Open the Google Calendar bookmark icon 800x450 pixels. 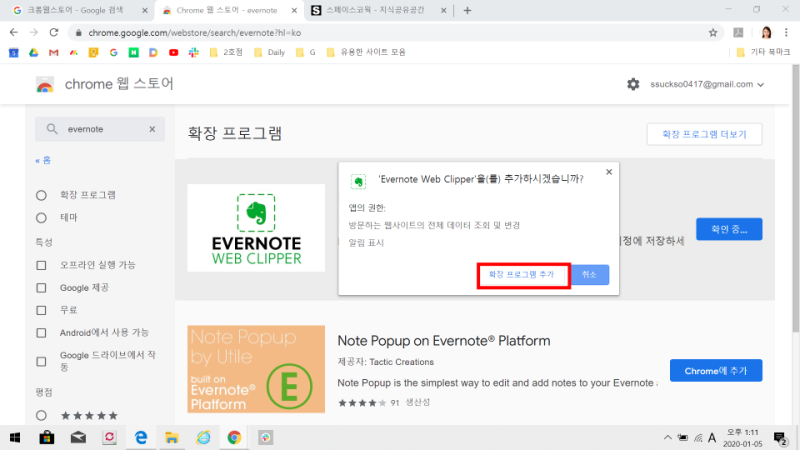coord(14,53)
